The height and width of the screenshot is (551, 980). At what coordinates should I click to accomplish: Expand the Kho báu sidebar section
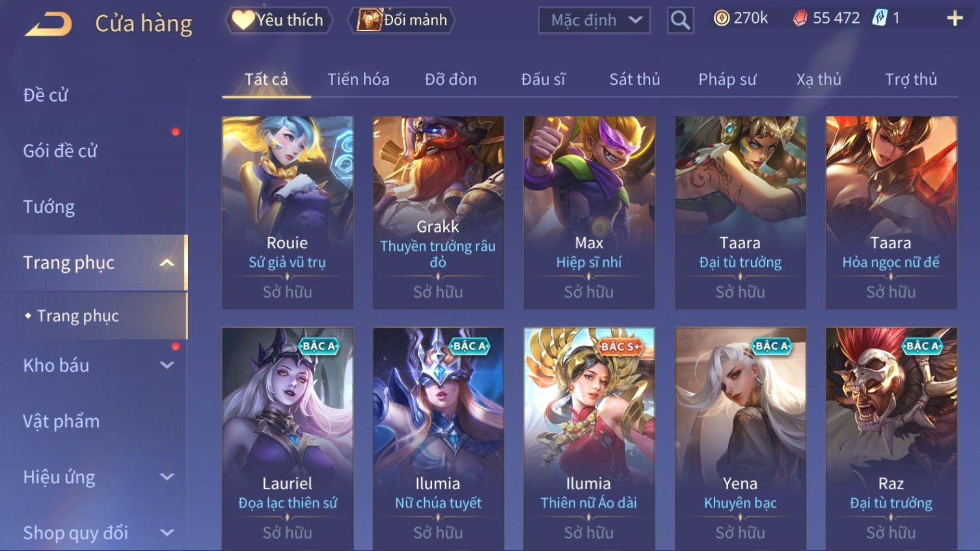click(167, 365)
